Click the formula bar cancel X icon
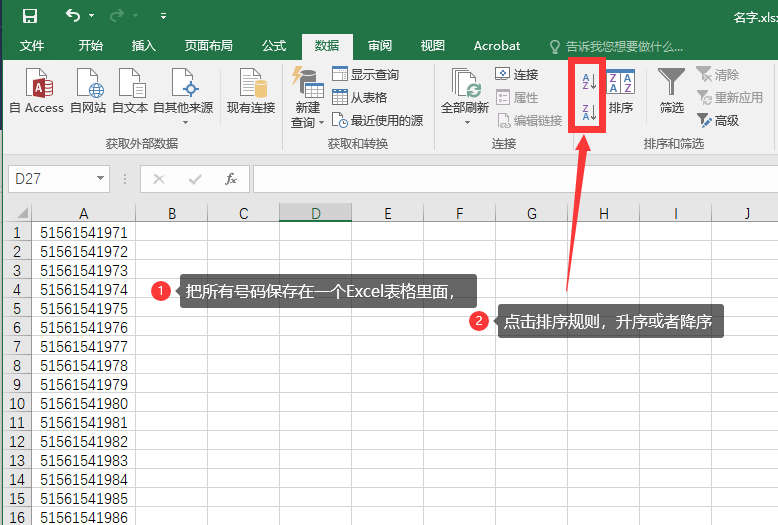The image size is (778, 525). tap(159, 179)
